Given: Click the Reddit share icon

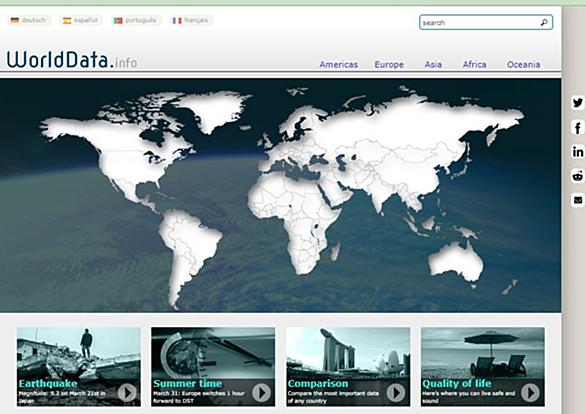Looking at the screenshot, I should point(578,176).
